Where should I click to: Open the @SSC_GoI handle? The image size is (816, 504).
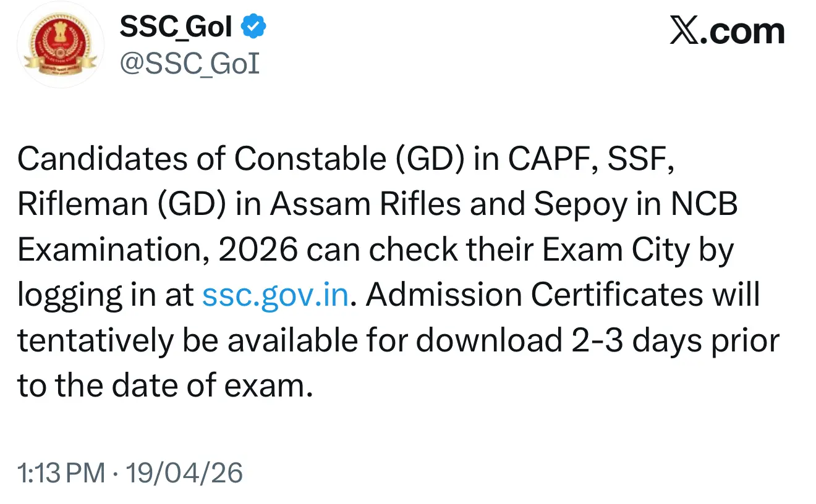tap(189, 64)
